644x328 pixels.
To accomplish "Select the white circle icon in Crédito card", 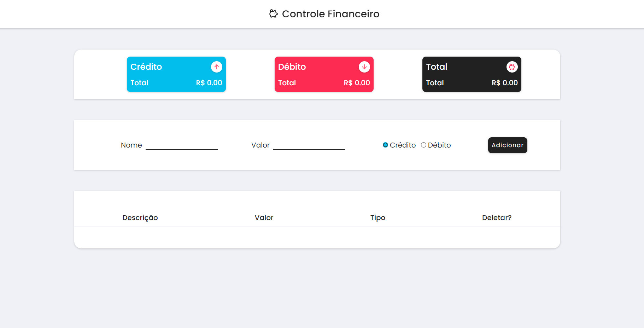I will (217, 67).
